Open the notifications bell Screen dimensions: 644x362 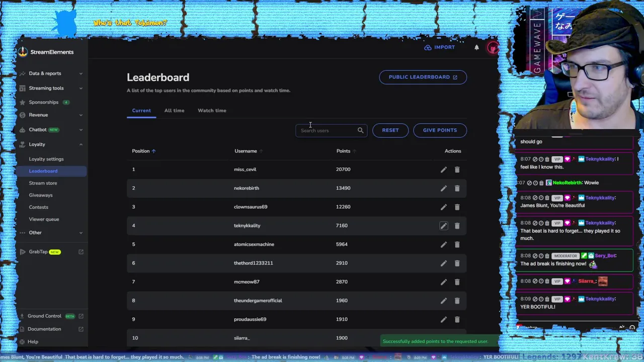tap(476, 47)
